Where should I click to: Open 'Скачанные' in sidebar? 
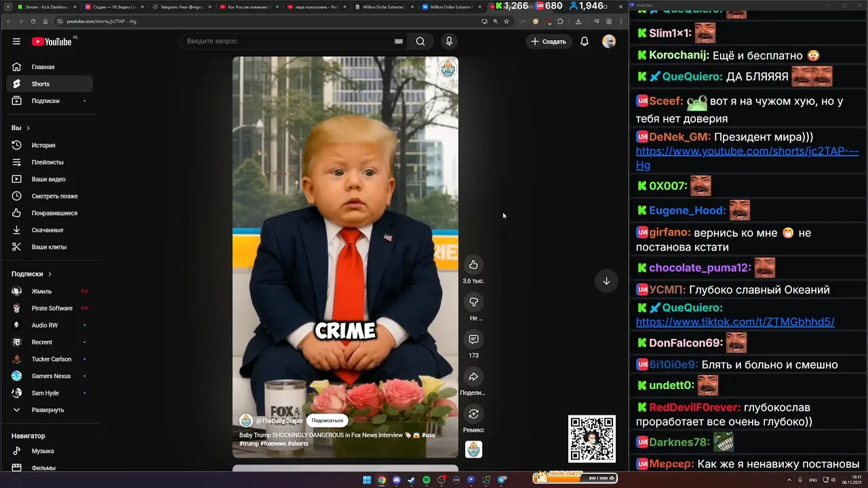click(49, 230)
